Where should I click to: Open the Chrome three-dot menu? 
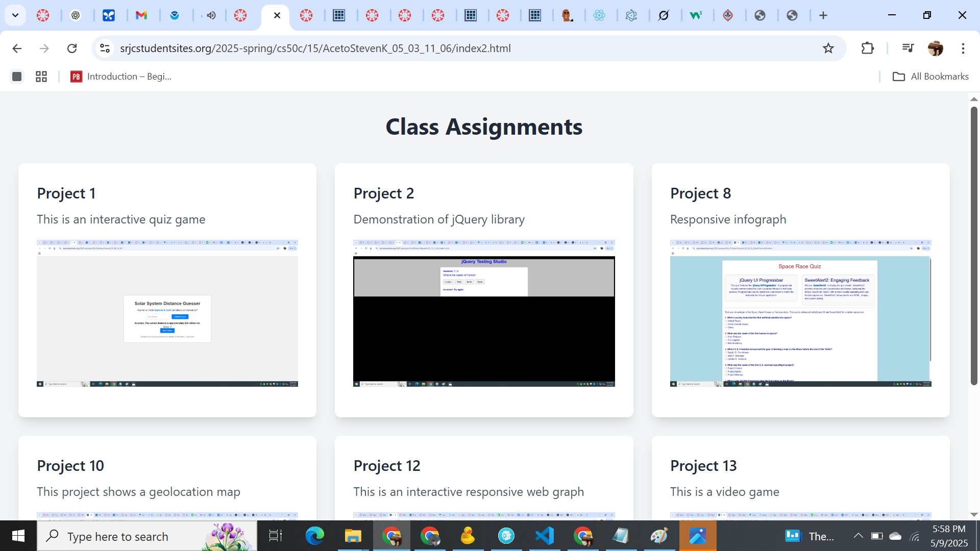coord(963,48)
